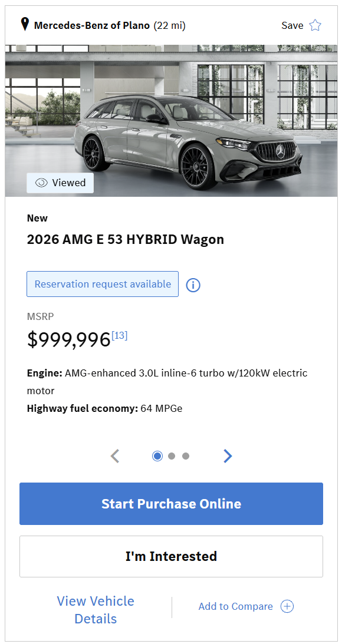Open footnote 13 next to MSRP
Image resolution: width=342 pixels, height=644 pixels.
[120, 336]
